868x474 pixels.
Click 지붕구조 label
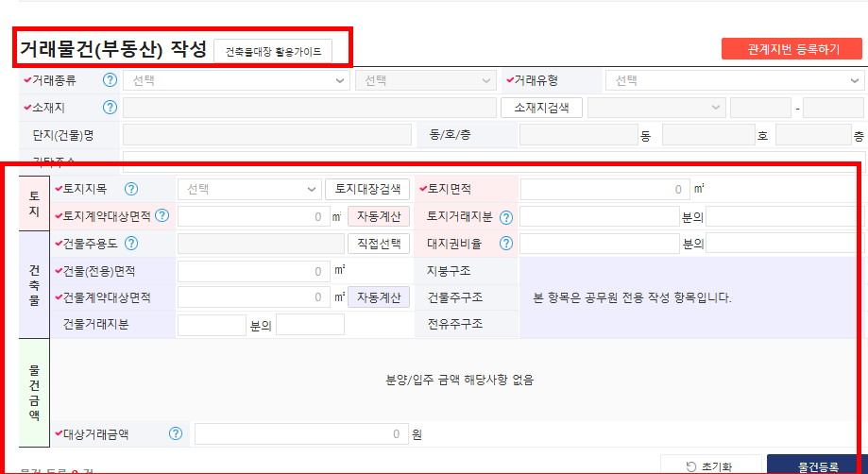(449, 271)
